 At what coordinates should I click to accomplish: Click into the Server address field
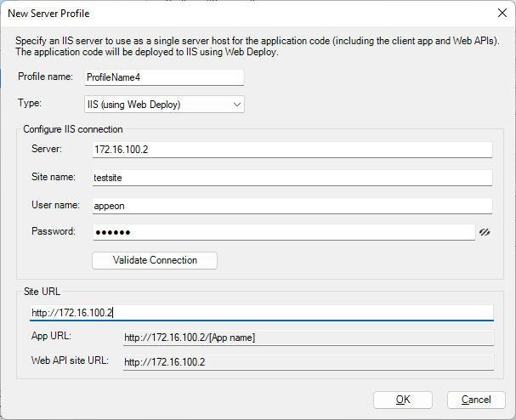click(292, 150)
